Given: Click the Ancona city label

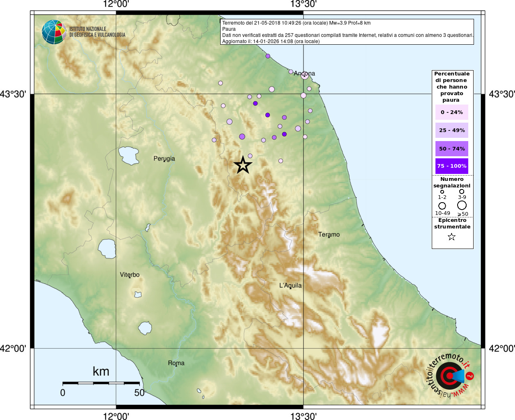Looking at the screenshot, I should click(304, 73).
